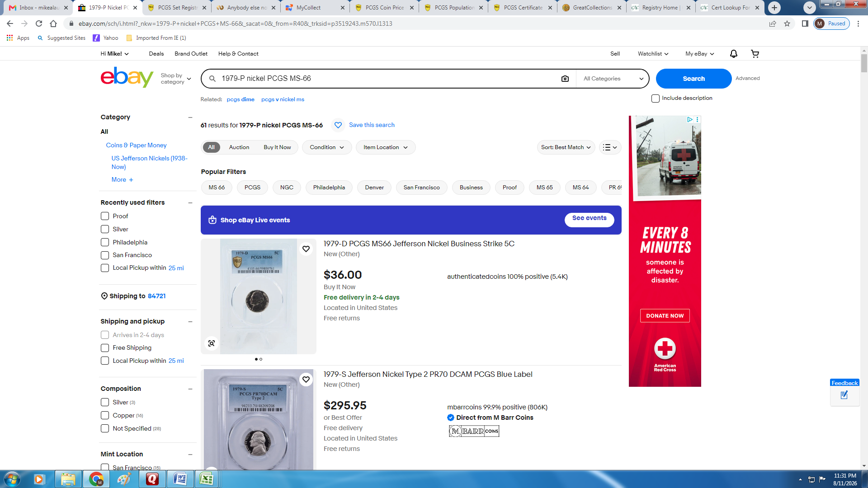Viewport: 868px width, 488px height.
Task: Switch to the PCGS Set Registry tab
Action: click(x=177, y=8)
